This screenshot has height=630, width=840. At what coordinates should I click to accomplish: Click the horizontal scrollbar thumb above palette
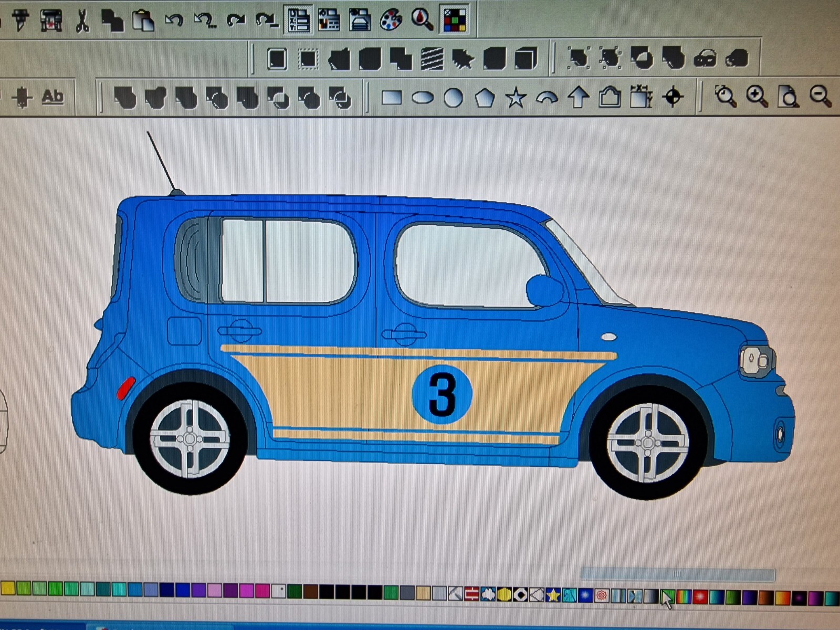[x=677, y=574]
